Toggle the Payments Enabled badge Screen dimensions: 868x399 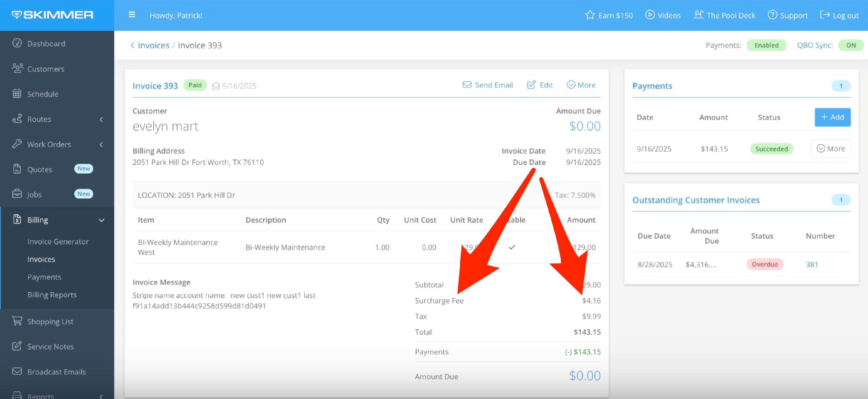point(766,45)
